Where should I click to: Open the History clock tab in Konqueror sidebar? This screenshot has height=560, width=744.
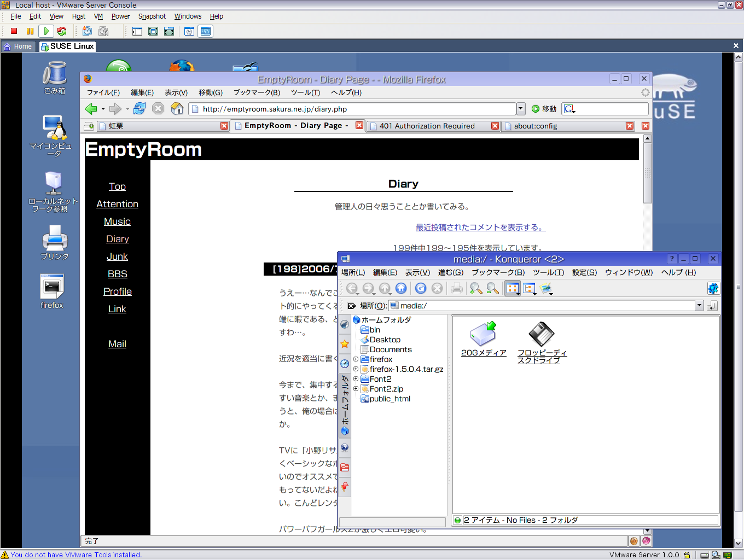pos(345,363)
